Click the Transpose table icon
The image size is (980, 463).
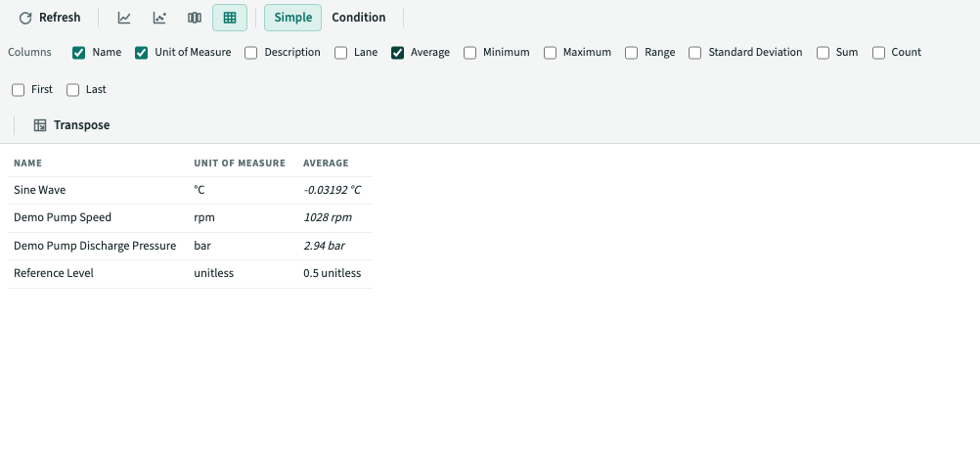40,125
